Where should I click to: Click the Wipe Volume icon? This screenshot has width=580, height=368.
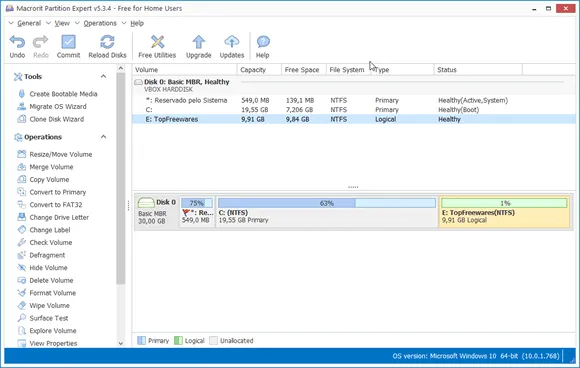(21, 305)
